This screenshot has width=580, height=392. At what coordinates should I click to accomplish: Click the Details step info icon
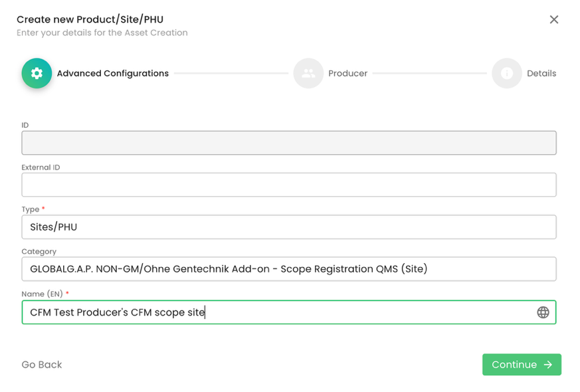506,73
